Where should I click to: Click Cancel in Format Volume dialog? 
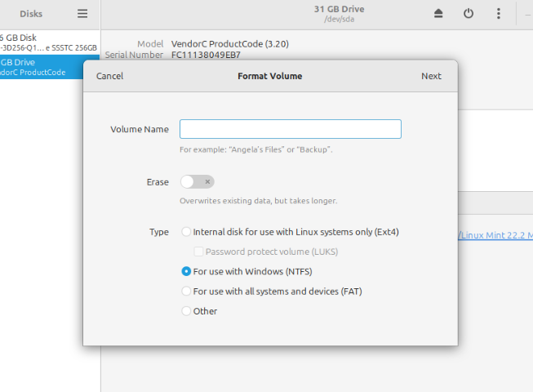[x=109, y=76]
